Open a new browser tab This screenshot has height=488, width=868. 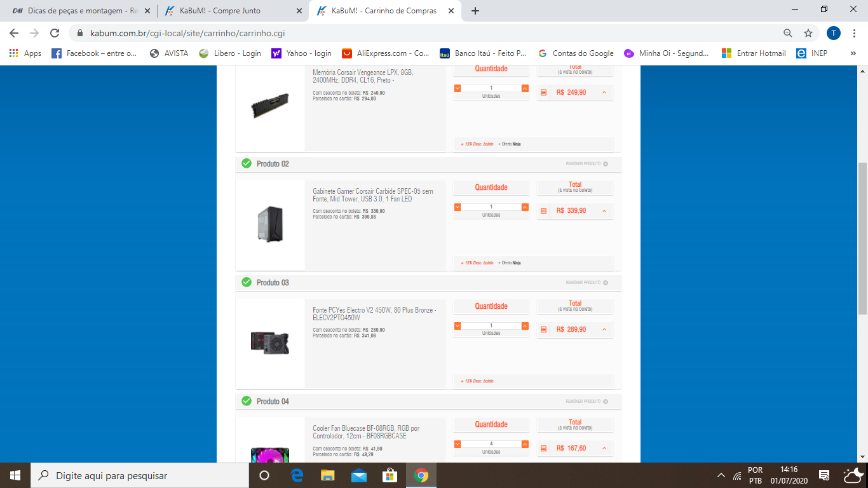[x=475, y=11]
